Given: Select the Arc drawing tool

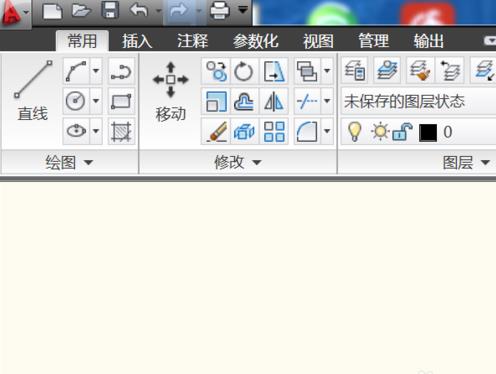Looking at the screenshot, I should [x=76, y=71].
